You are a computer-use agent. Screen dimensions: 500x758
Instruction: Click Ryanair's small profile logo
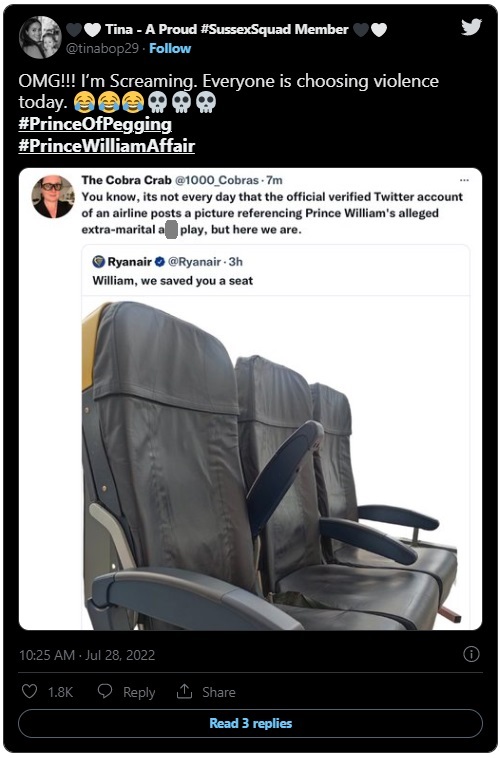click(x=99, y=262)
